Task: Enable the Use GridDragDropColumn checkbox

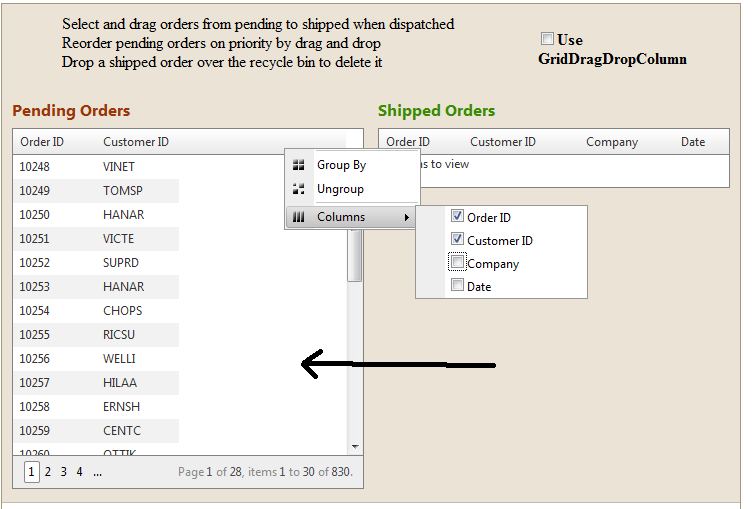Action: click(x=547, y=39)
